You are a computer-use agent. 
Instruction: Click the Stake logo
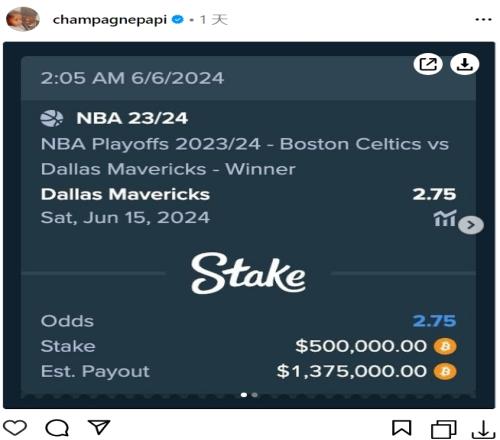(248, 274)
